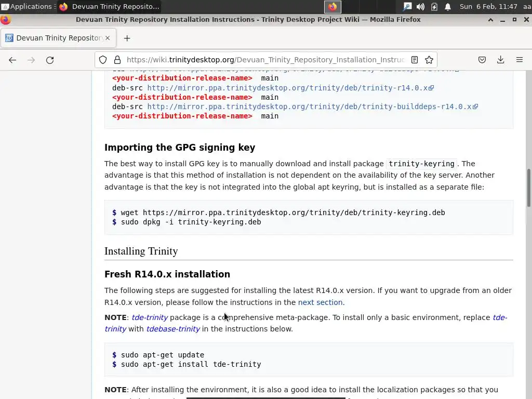Click the Firefox icon in title bar

5,20
